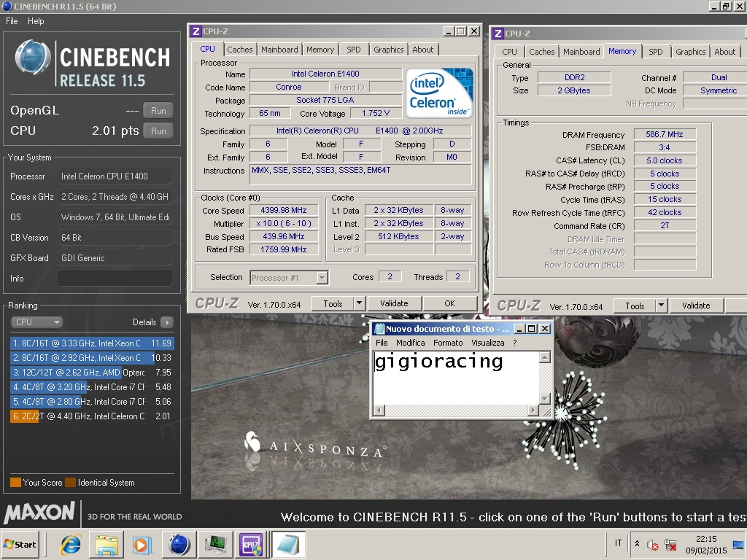The width and height of the screenshot is (747, 560).
Task: Open the Start menu
Action: 20,544
